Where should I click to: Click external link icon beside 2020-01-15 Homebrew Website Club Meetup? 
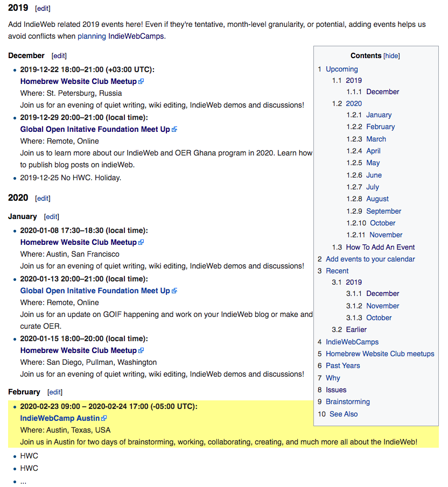tap(141, 350)
